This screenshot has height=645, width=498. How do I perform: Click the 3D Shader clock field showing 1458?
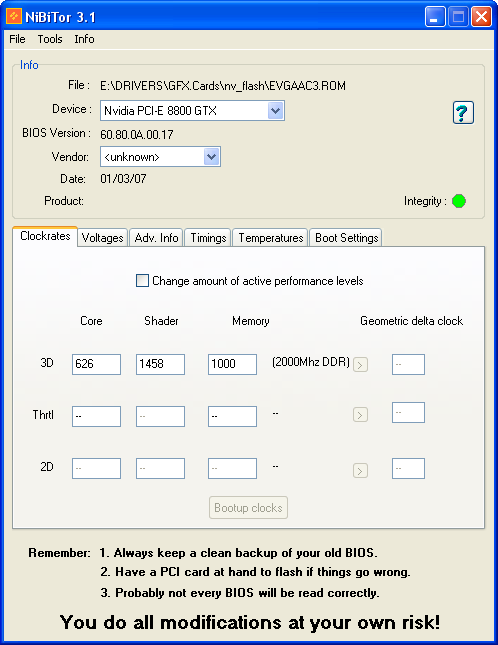pyautogui.click(x=160, y=364)
